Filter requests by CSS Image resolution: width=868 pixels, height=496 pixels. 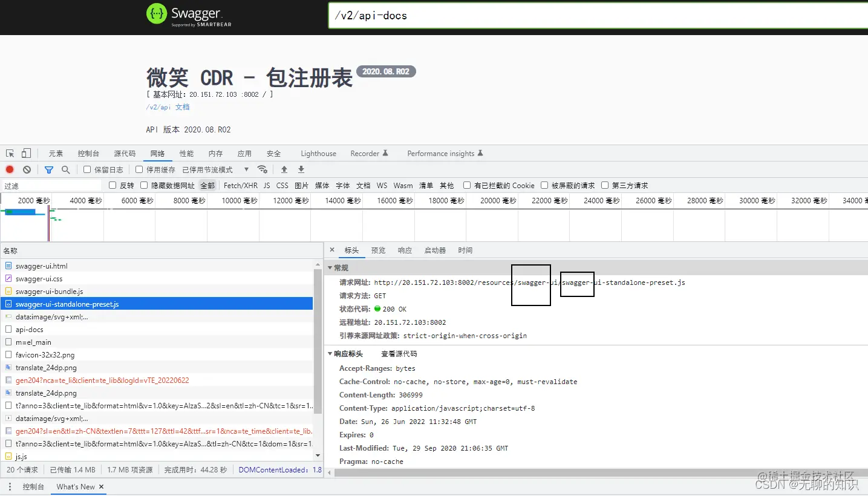[x=282, y=186]
